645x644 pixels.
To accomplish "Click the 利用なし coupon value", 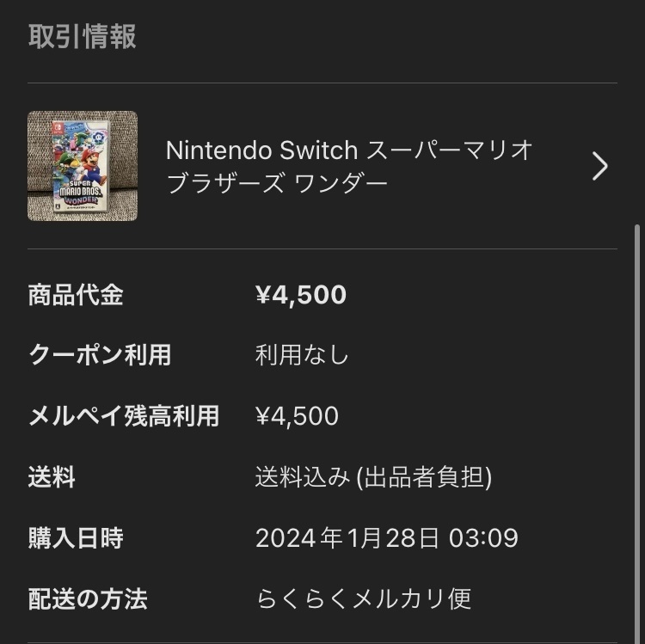I will click(x=302, y=355).
